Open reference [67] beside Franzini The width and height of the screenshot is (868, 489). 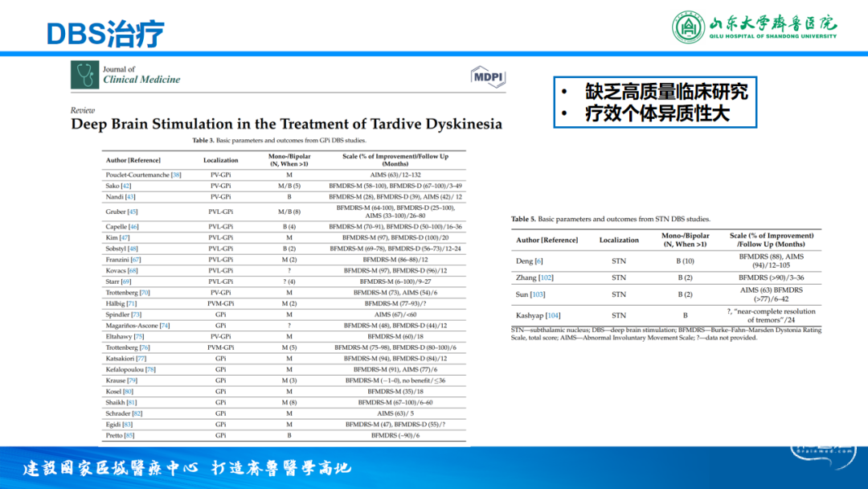136,260
